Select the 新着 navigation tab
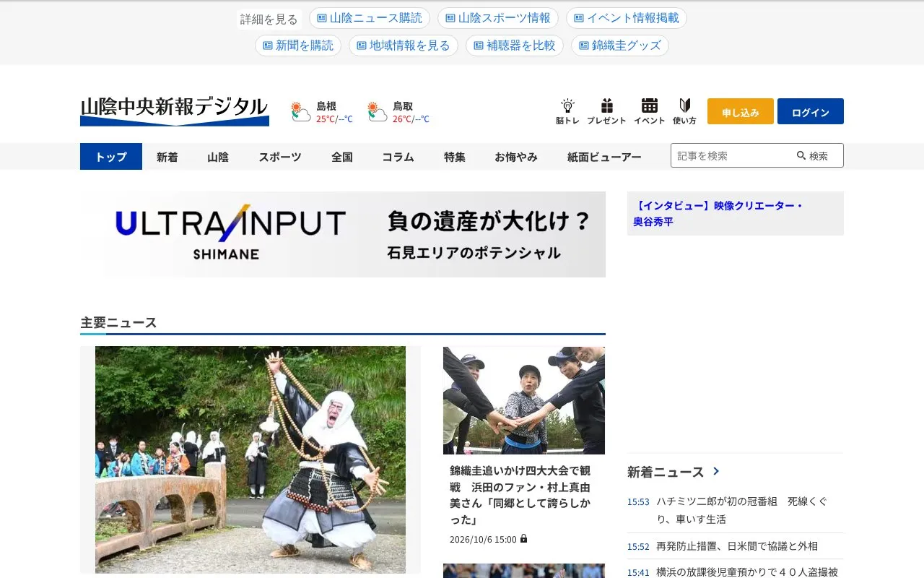The width and height of the screenshot is (924, 578). tap(167, 156)
